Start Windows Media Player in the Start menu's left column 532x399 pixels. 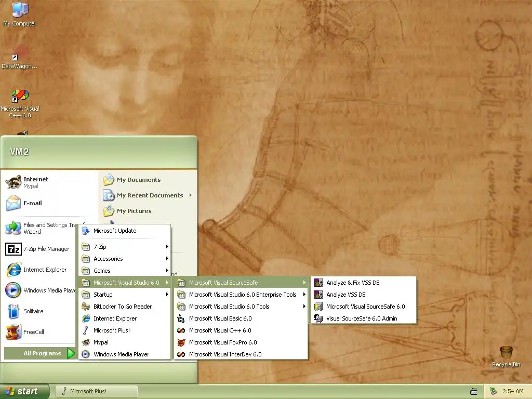(x=40, y=290)
